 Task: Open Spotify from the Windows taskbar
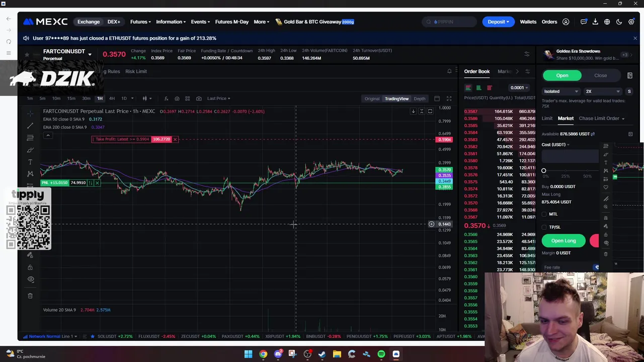[x=381, y=354]
